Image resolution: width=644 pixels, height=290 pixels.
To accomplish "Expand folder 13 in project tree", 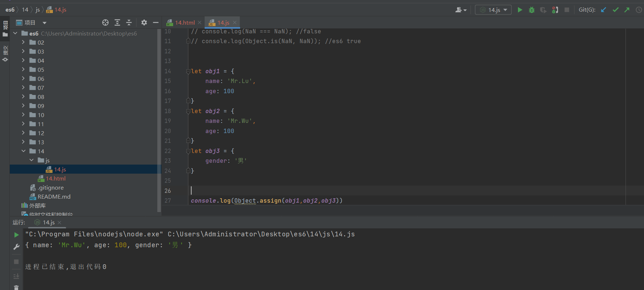I will 23,142.
